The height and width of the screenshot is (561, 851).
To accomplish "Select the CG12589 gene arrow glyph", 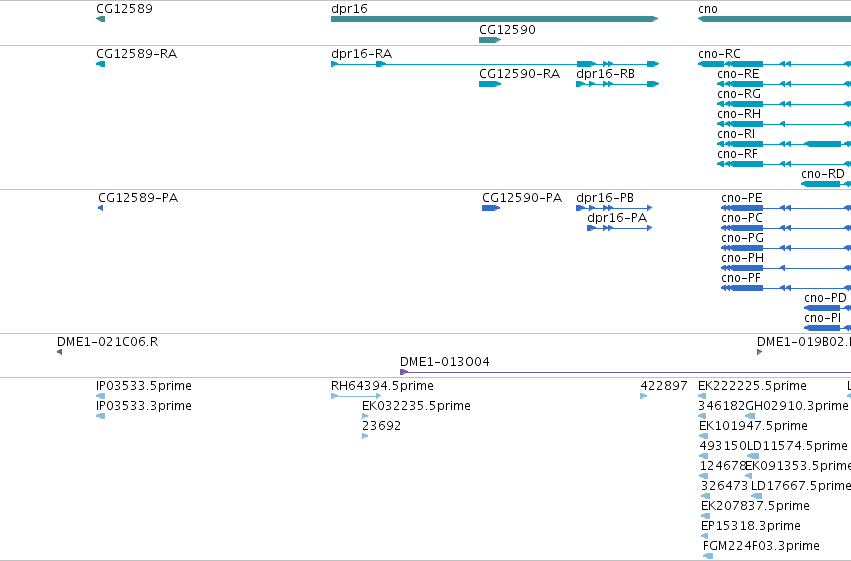I will click(100, 19).
